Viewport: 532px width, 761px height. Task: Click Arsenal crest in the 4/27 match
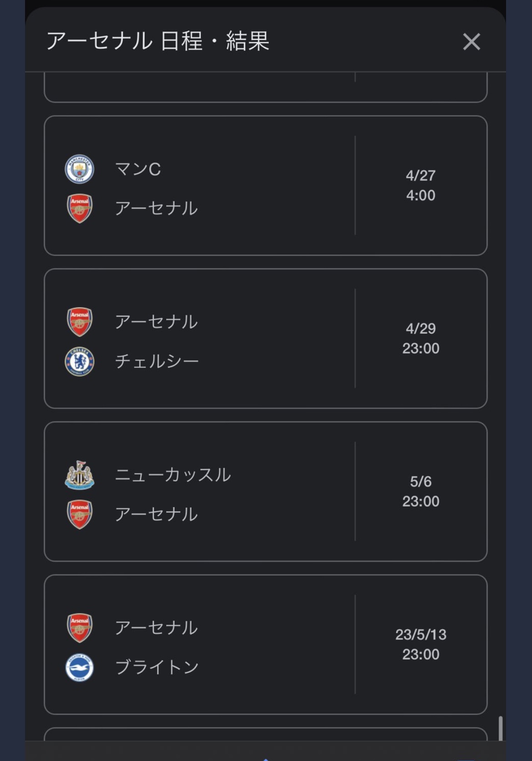pyautogui.click(x=80, y=208)
